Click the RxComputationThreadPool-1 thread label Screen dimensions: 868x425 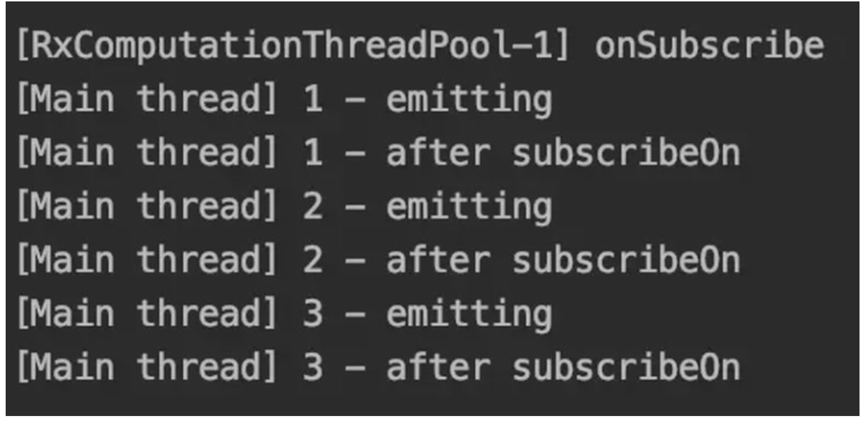tap(293, 45)
